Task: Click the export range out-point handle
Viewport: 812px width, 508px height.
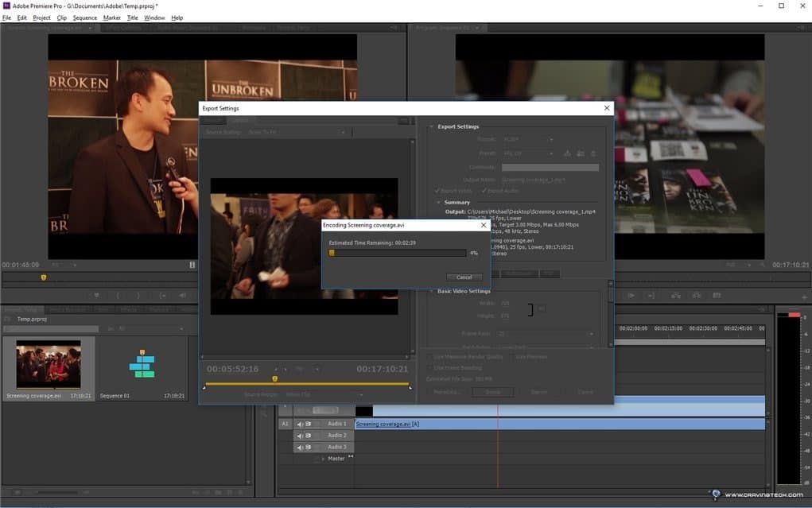Action: click(x=410, y=387)
